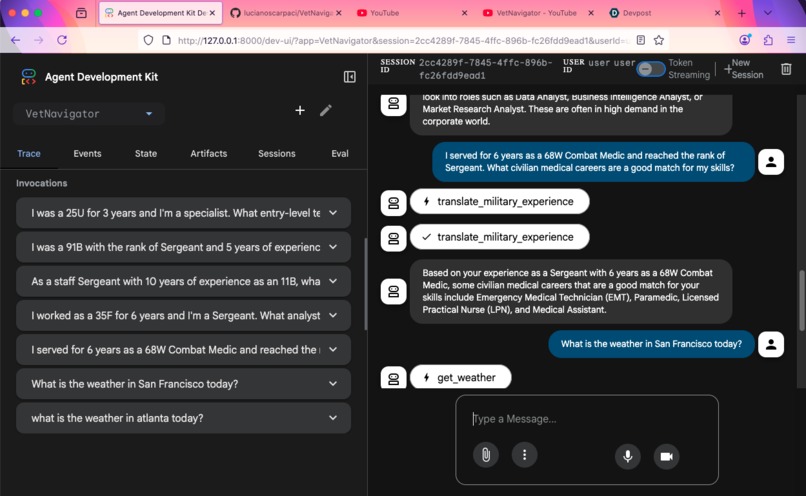Viewport: 806px width, 496px height.
Task: Click translate_military_experience call chip with lightning
Action: pyautogui.click(x=500, y=201)
